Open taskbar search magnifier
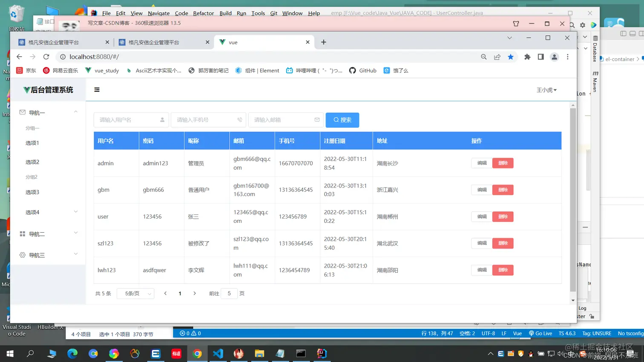 click(x=30, y=353)
